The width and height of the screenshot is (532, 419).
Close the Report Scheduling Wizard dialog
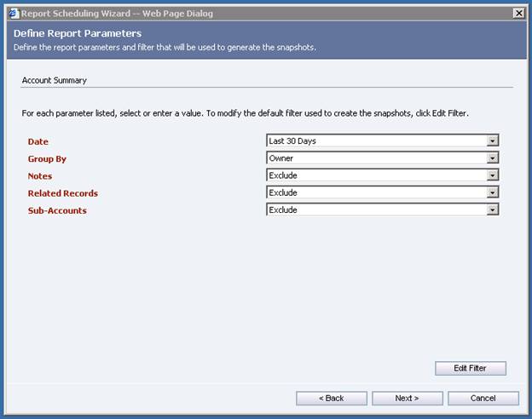(518, 13)
